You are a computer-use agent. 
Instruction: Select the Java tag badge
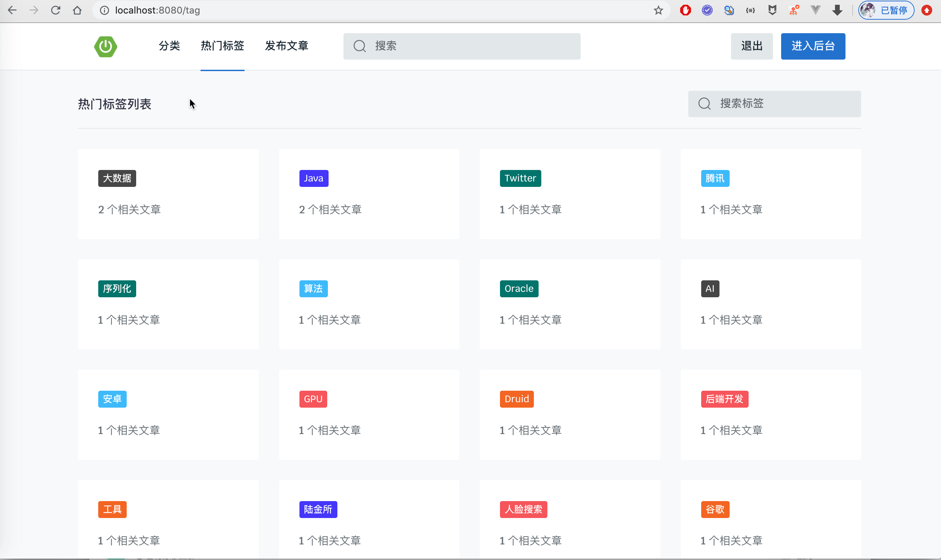pyautogui.click(x=314, y=178)
